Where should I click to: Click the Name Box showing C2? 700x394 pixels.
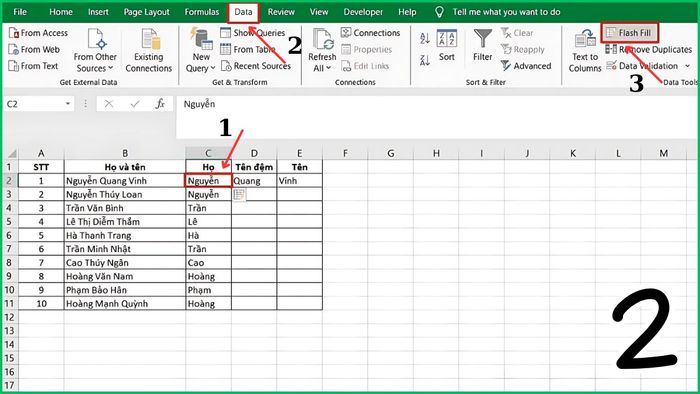click(x=33, y=104)
